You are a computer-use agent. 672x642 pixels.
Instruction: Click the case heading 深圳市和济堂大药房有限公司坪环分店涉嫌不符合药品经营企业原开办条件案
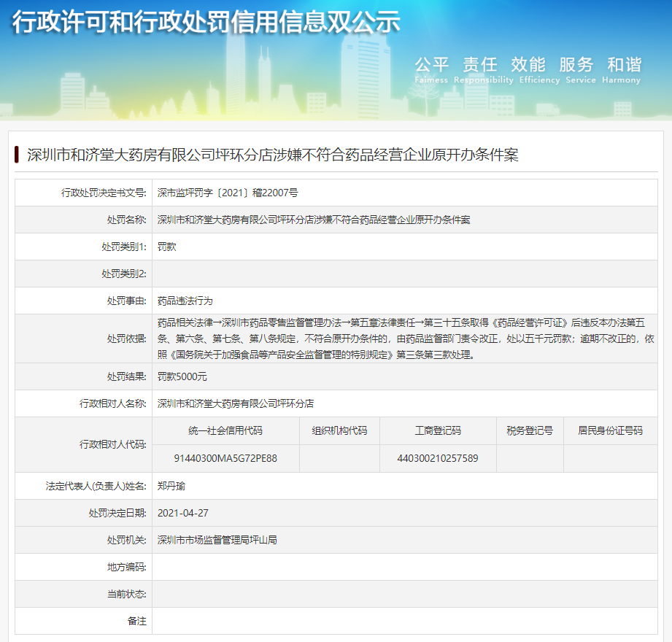tap(273, 155)
